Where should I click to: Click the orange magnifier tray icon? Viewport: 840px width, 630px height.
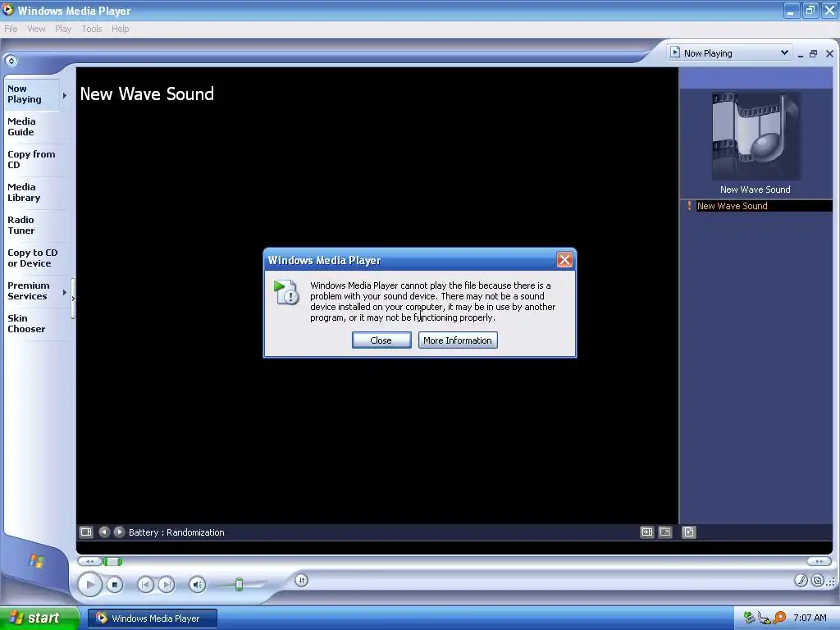(779, 618)
